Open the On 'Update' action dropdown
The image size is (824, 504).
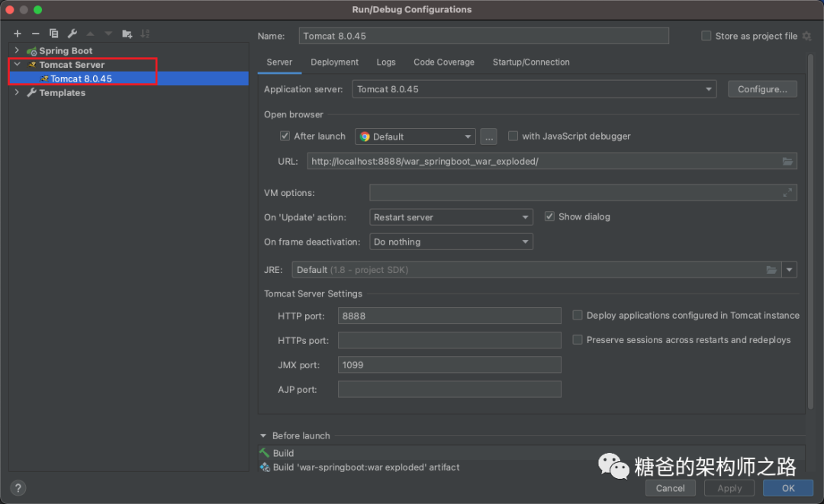click(x=451, y=217)
